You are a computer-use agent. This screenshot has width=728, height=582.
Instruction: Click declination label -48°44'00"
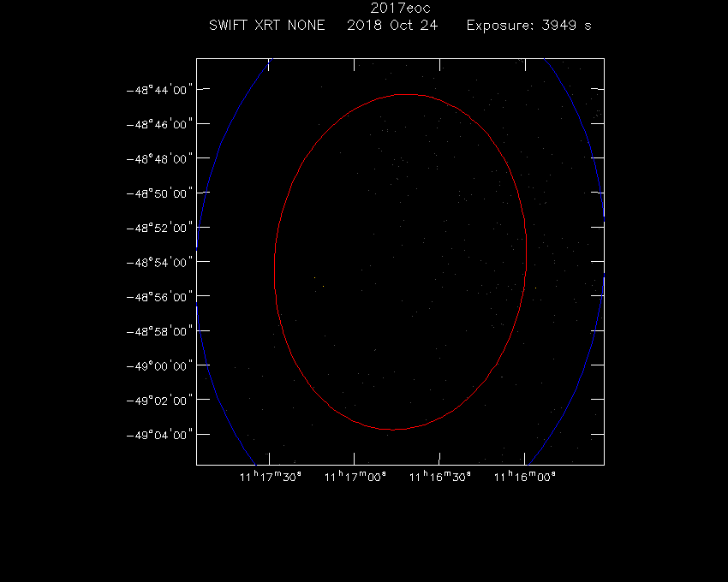(159, 90)
